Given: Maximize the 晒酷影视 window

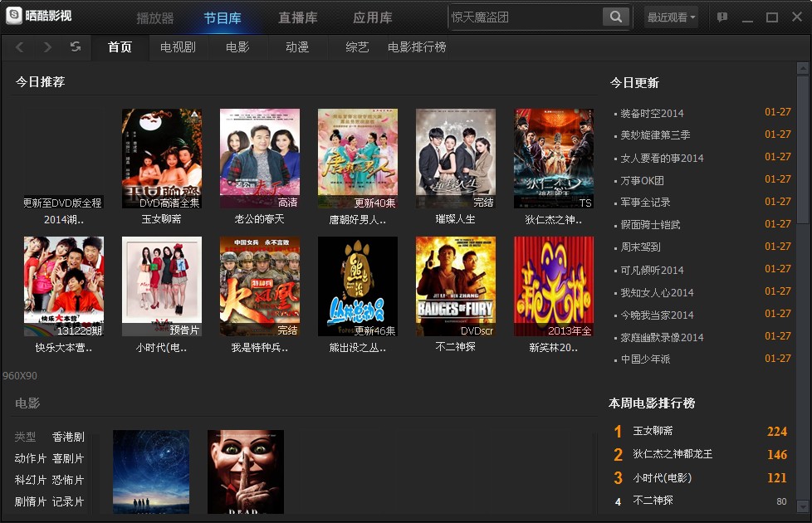Looking at the screenshot, I should (x=772, y=17).
